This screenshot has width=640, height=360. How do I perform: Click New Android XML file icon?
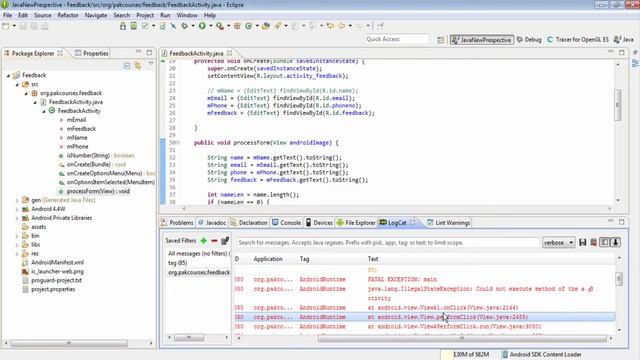(162, 26)
